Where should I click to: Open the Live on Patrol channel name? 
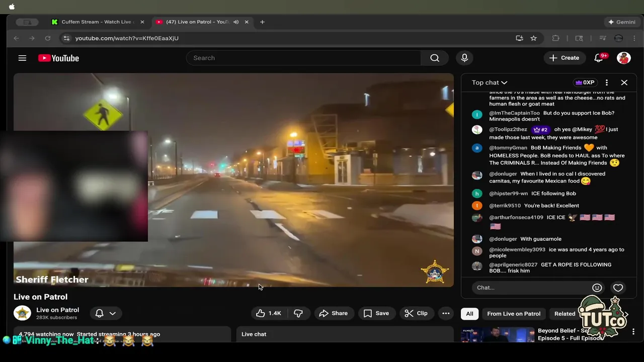click(57, 310)
